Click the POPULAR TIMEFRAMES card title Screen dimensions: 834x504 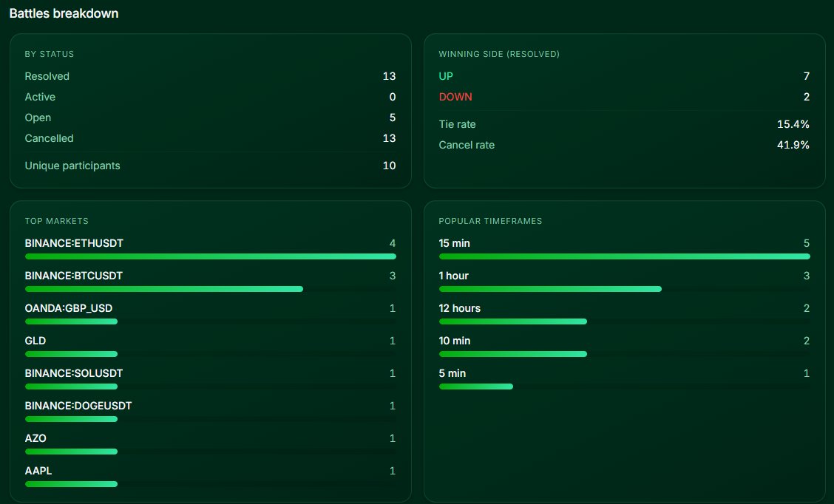click(x=490, y=221)
